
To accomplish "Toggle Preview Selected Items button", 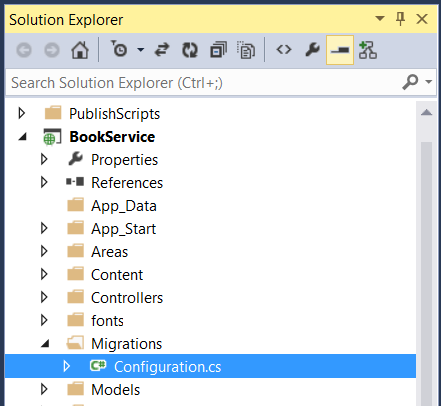I will click(x=340, y=50).
